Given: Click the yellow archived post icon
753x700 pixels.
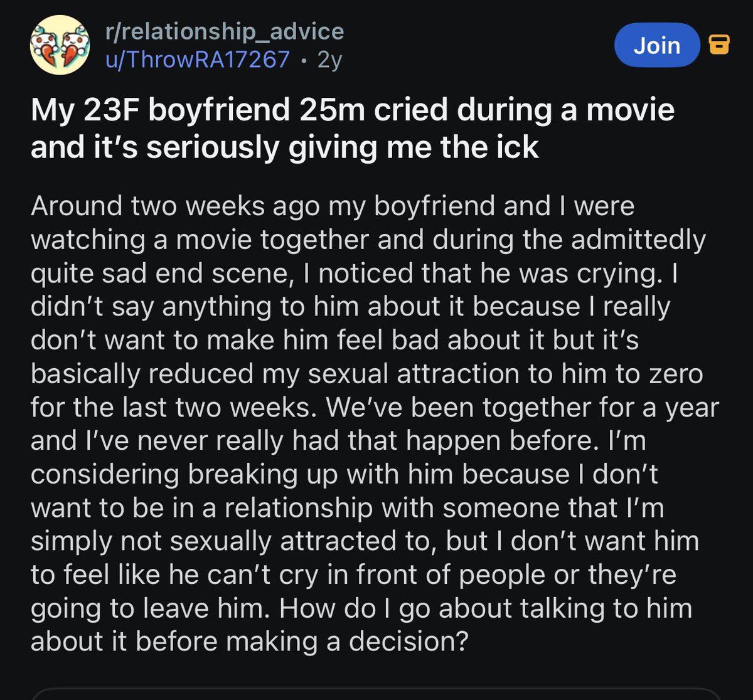Looking at the screenshot, I should click(718, 45).
